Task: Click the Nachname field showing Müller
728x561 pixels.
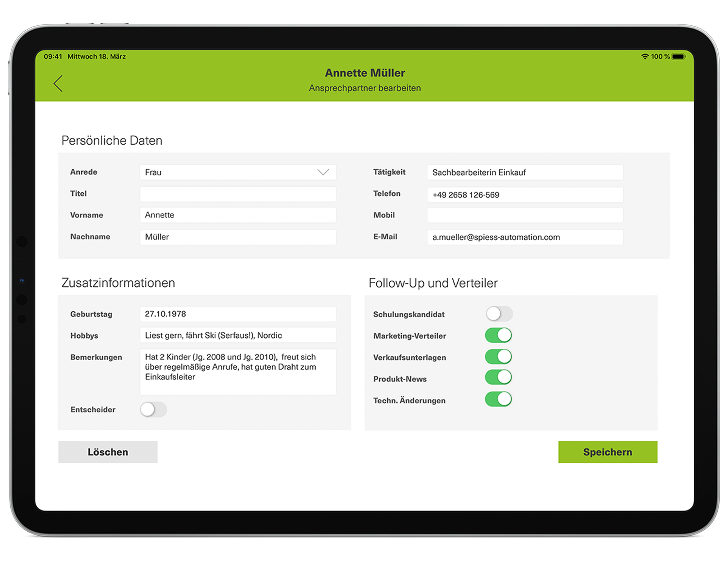Action: (237, 237)
